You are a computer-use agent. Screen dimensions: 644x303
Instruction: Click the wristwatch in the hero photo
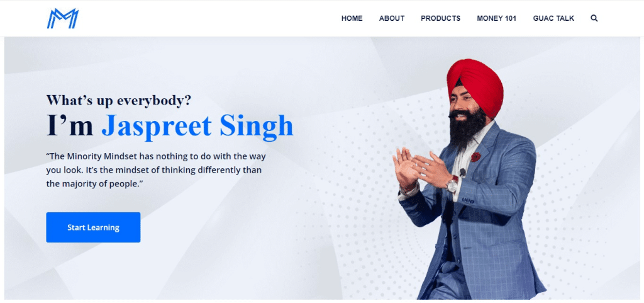(x=453, y=184)
